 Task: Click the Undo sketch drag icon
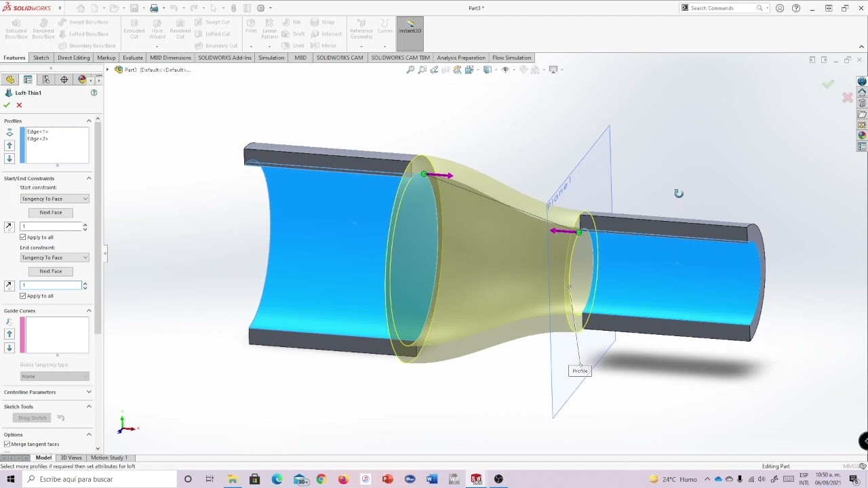(x=60, y=418)
